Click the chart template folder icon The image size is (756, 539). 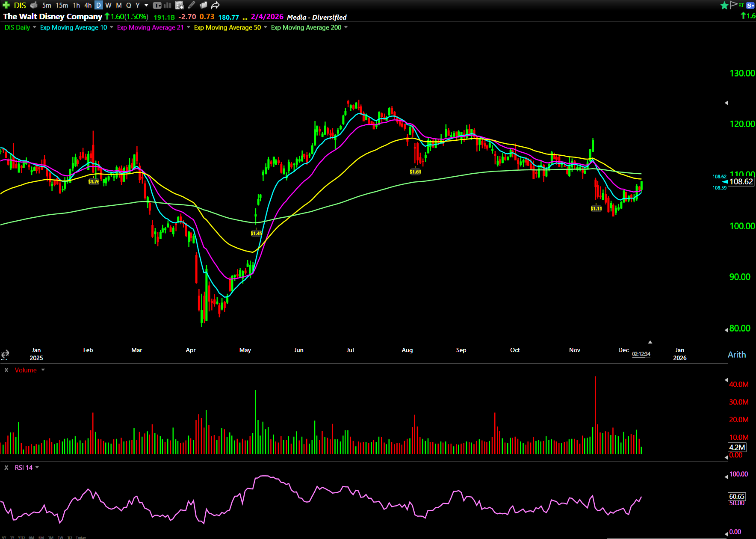coord(204,5)
